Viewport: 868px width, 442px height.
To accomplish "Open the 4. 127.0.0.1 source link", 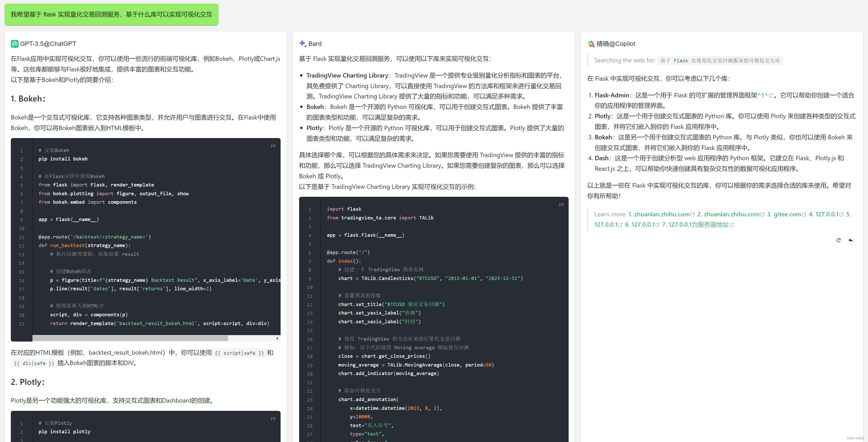I will (823, 214).
